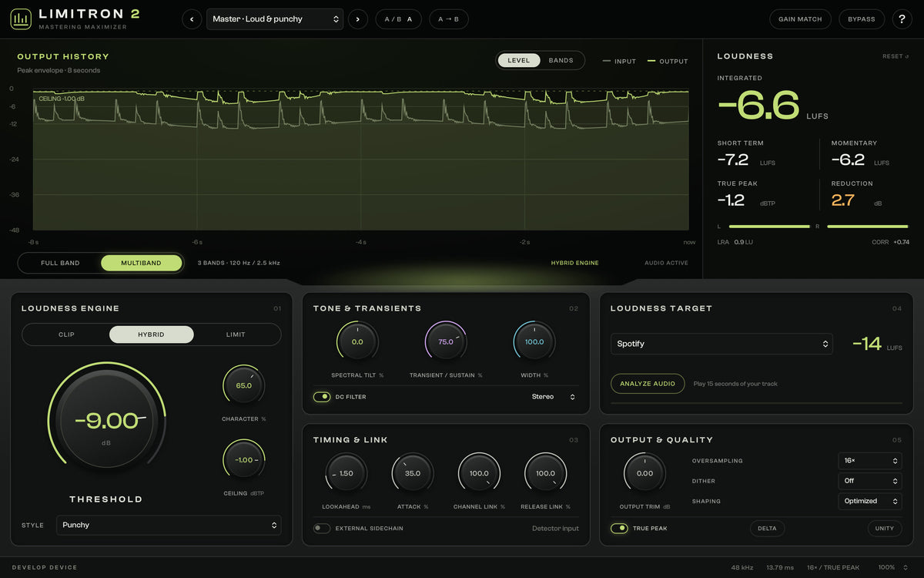Click the Input legend label
924x578 pixels.
[619, 61]
